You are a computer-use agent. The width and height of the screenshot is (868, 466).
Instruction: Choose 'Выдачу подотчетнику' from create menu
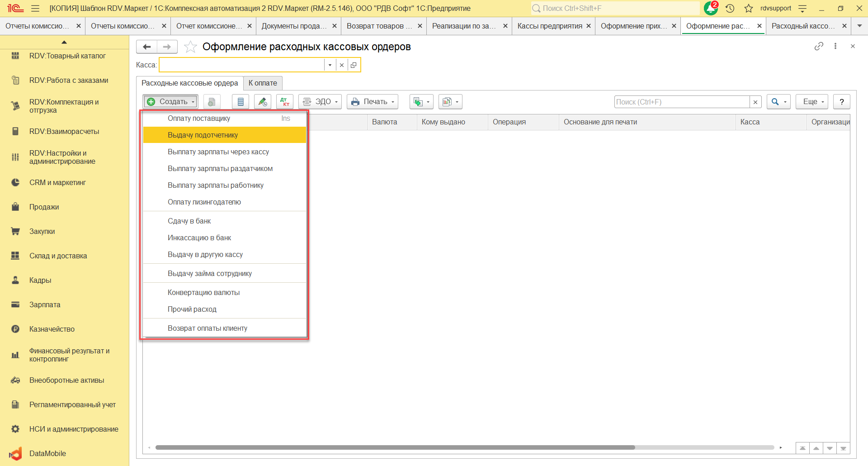203,135
